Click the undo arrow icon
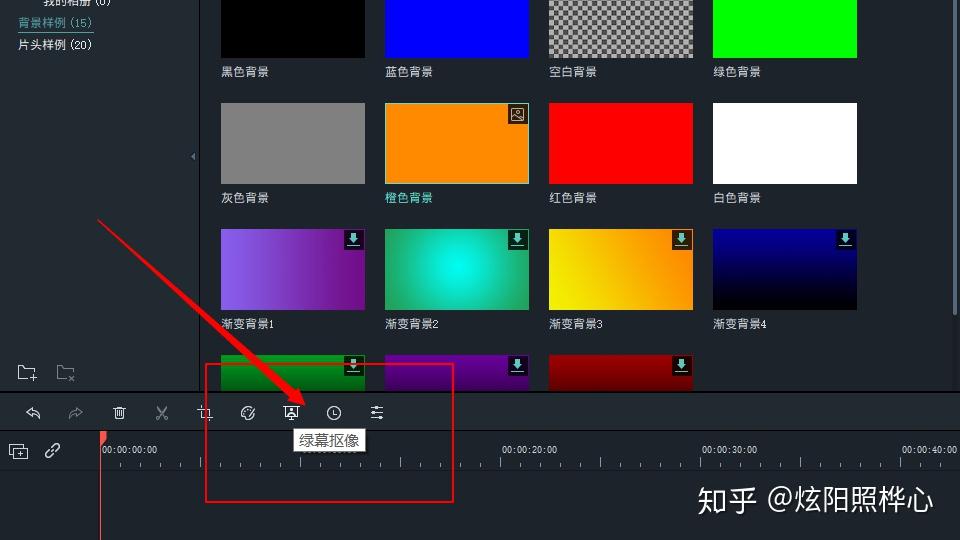 33,413
